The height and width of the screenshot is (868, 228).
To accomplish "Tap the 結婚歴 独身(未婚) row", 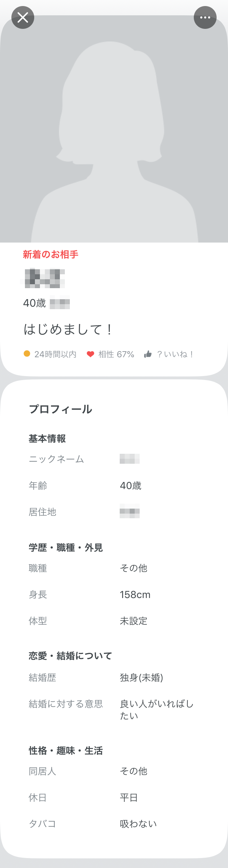I will click(114, 677).
